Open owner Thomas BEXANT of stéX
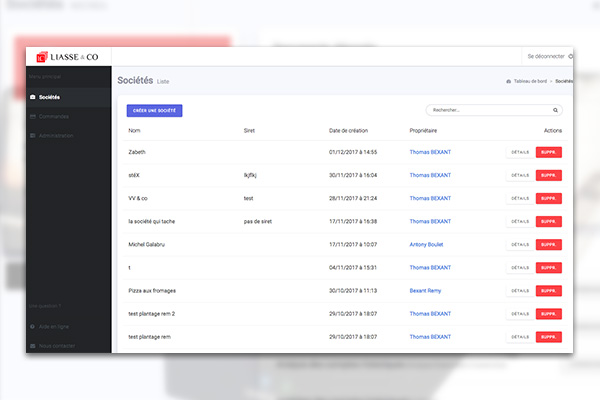This screenshot has width=600, height=400. [x=430, y=175]
